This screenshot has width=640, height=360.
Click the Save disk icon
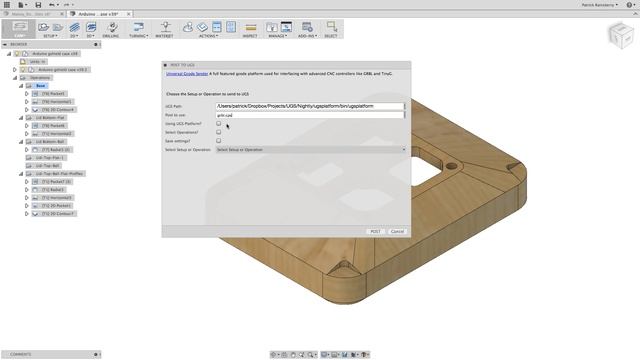38,5
